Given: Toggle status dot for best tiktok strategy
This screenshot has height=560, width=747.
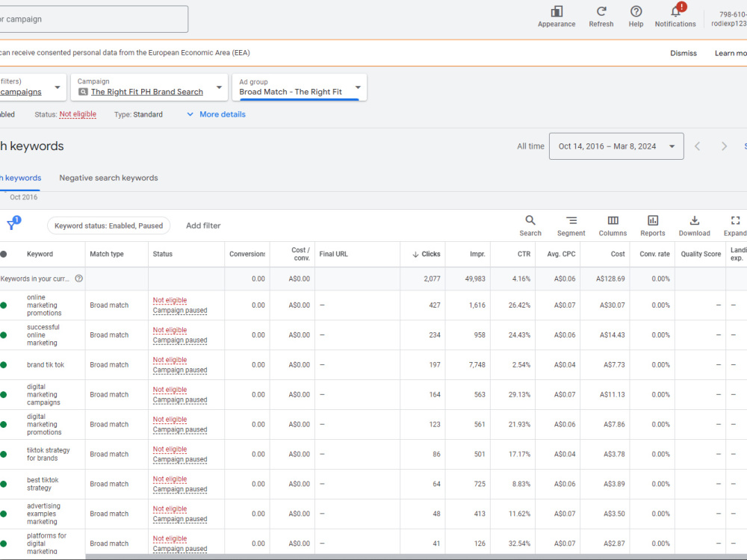Looking at the screenshot, I should (x=3, y=484).
